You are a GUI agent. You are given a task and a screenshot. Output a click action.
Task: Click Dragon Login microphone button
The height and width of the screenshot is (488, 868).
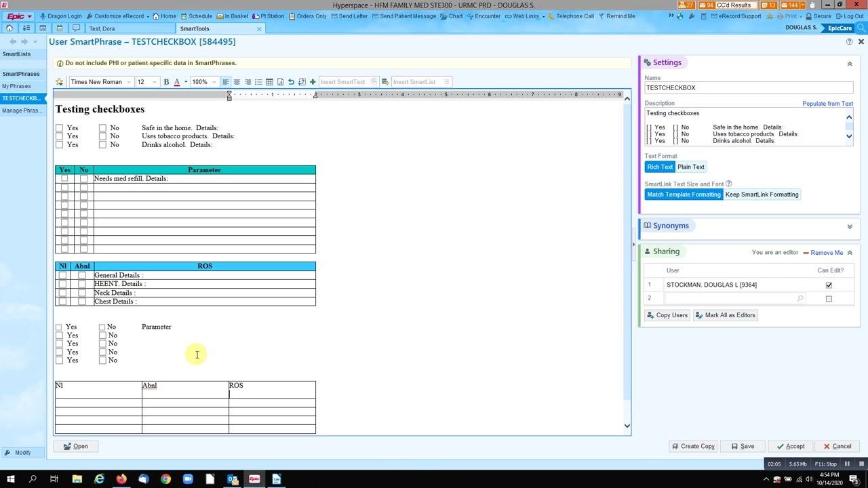coord(61,16)
